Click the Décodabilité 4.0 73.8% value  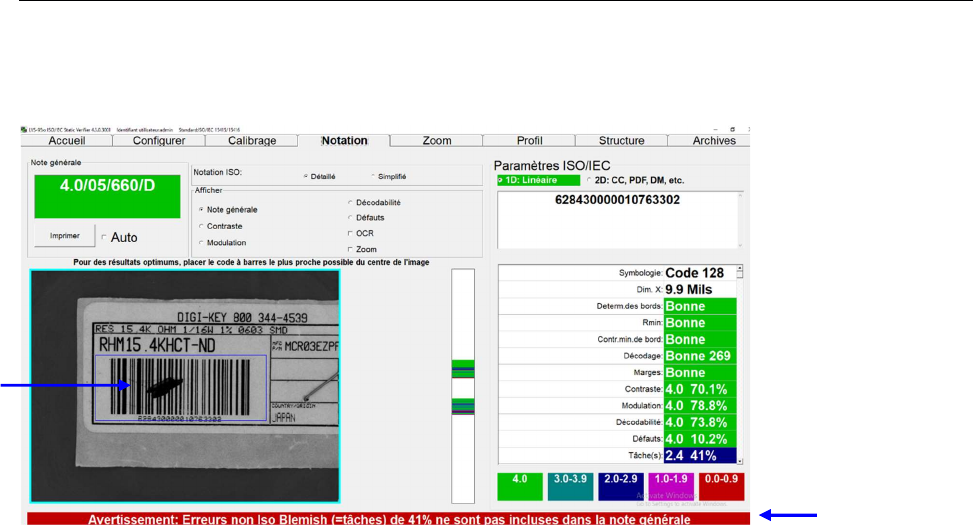pos(700,422)
